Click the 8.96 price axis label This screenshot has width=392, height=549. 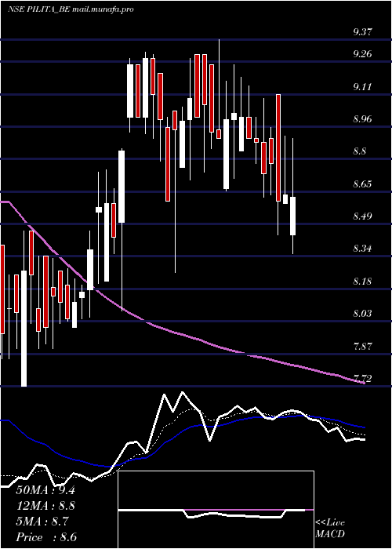[x=362, y=119]
